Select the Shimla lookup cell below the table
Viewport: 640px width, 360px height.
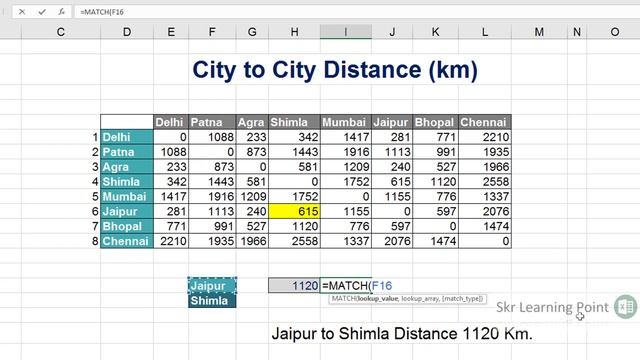(x=212, y=301)
